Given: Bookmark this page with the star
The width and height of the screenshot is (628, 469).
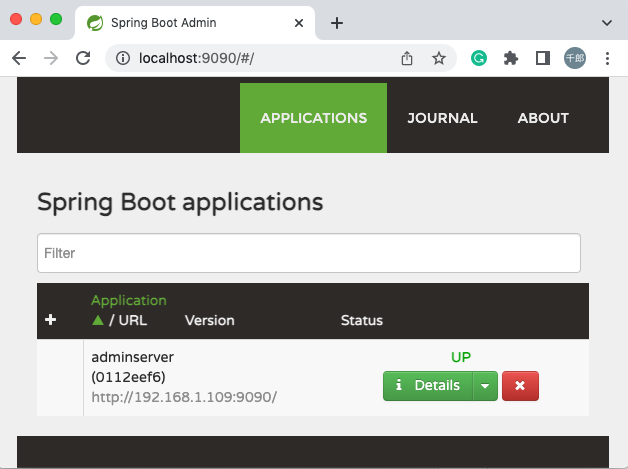Looking at the screenshot, I should (x=439, y=58).
